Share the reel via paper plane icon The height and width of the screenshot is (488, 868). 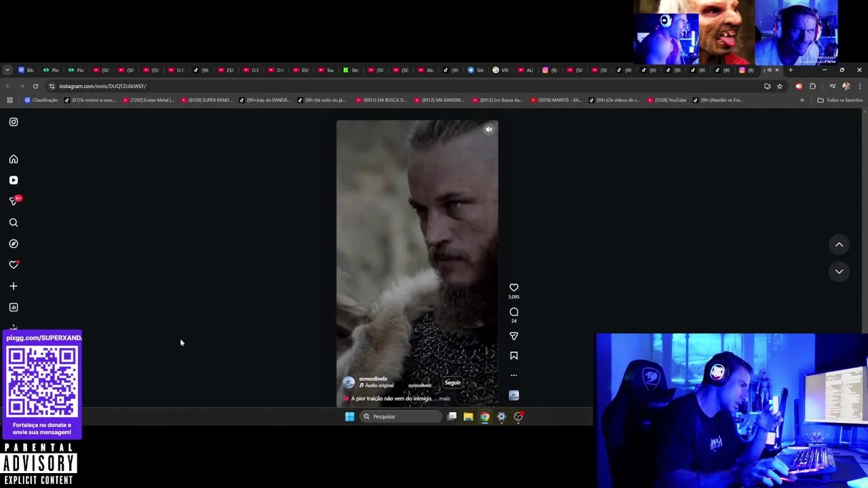pyautogui.click(x=514, y=336)
